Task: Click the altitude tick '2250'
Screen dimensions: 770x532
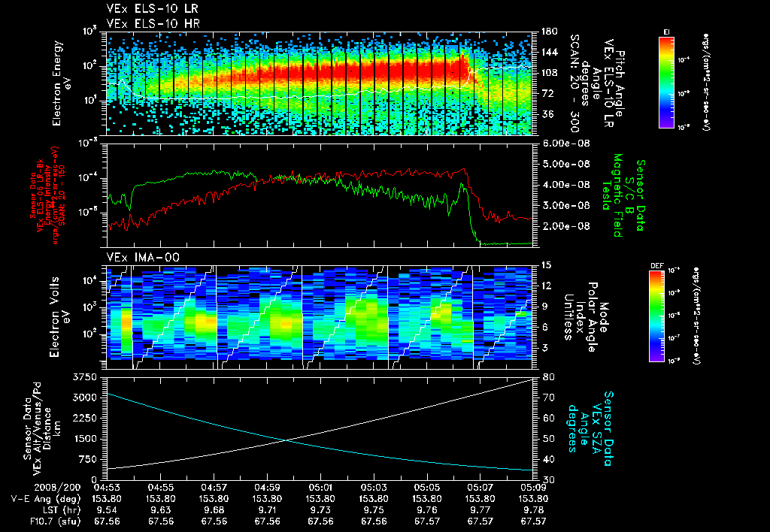Action: 85,418
